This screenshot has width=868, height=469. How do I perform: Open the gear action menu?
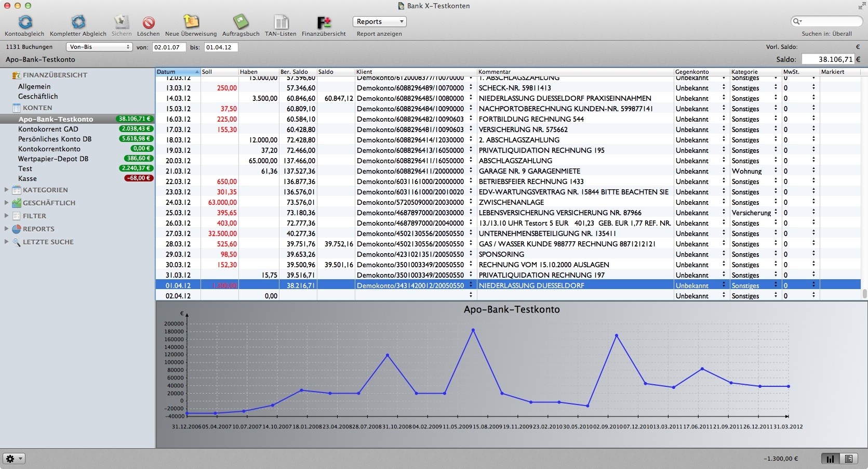14,459
